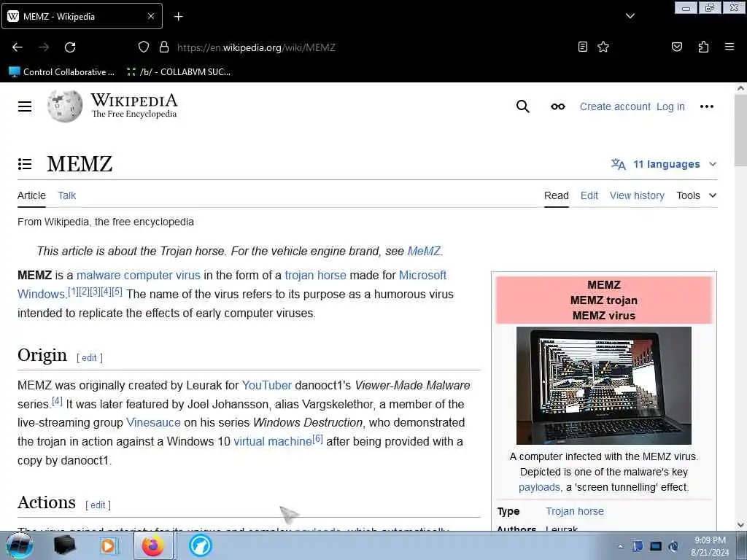Switch to the Article tab
The height and width of the screenshot is (560, 747).
(x=31, y=195)
